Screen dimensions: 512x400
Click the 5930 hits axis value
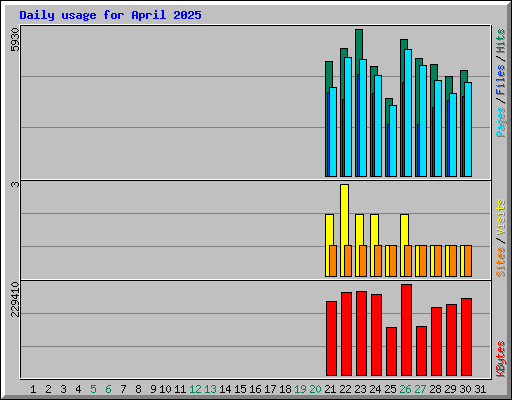pos(15,40)
